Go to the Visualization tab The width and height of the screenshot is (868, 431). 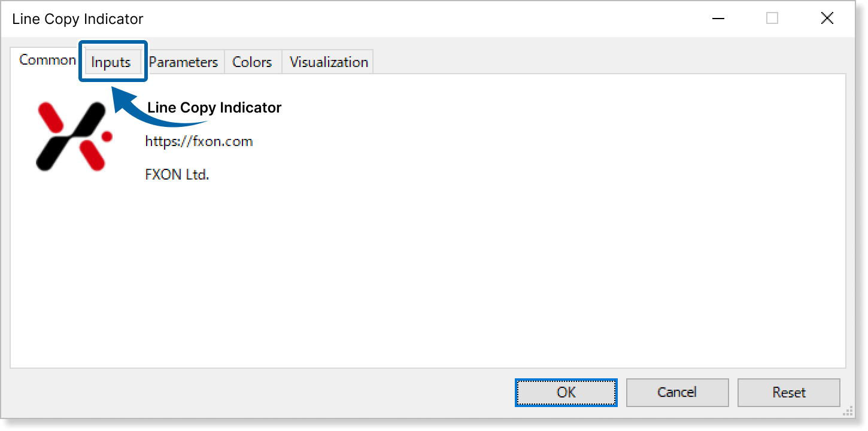329,62
